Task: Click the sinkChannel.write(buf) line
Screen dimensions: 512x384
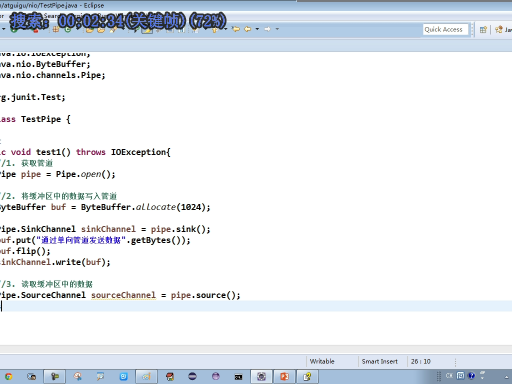Action: tap(55, 262)
